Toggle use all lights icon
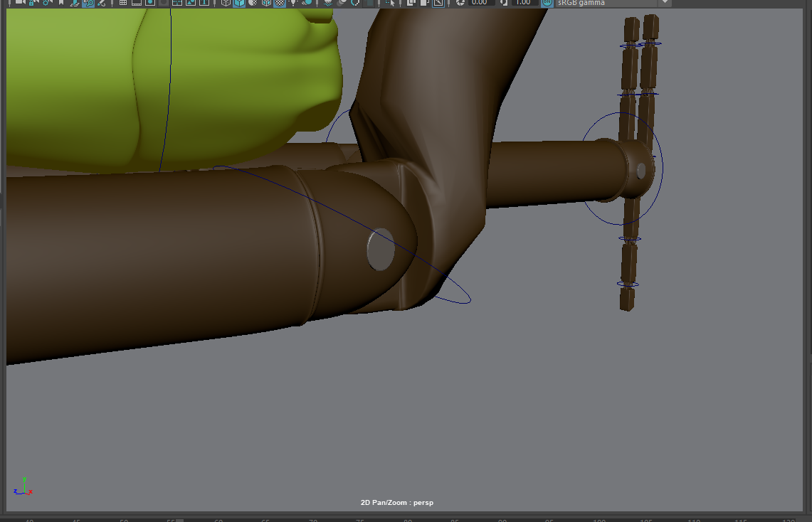 point(293,3)
